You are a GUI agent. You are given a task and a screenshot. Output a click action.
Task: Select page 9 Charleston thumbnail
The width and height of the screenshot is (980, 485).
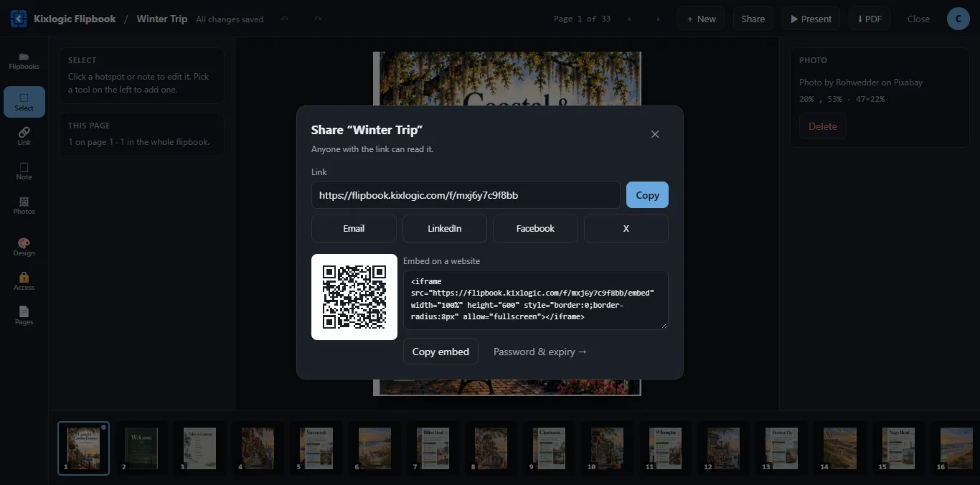click(x=549, y=448)
